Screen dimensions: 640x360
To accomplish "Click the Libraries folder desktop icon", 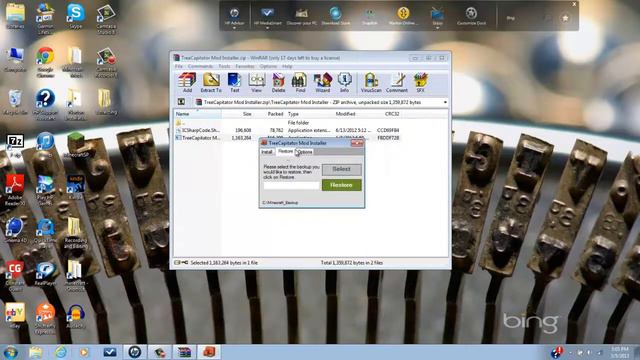I will tap(15, 16).
